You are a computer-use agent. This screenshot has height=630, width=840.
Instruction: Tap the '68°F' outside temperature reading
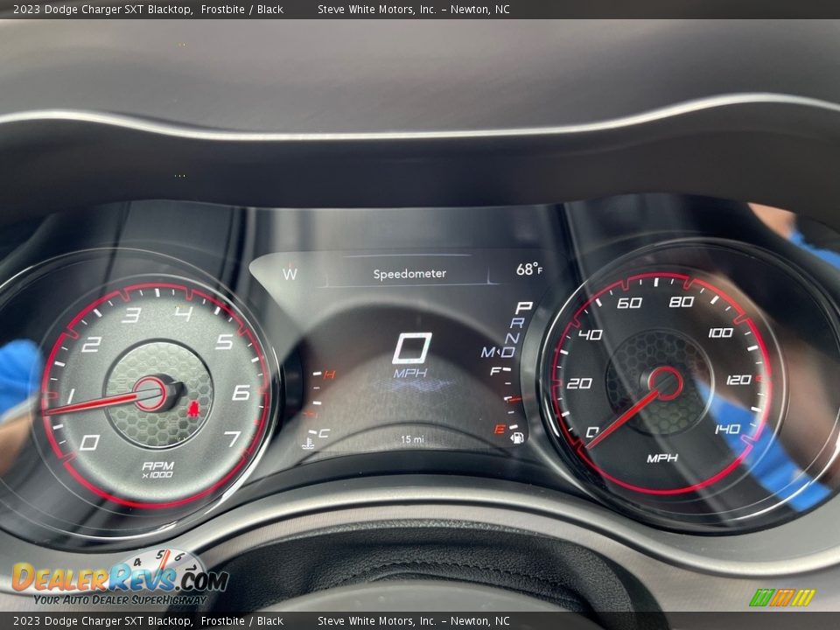pyautogui.click(x=529, y=269)
